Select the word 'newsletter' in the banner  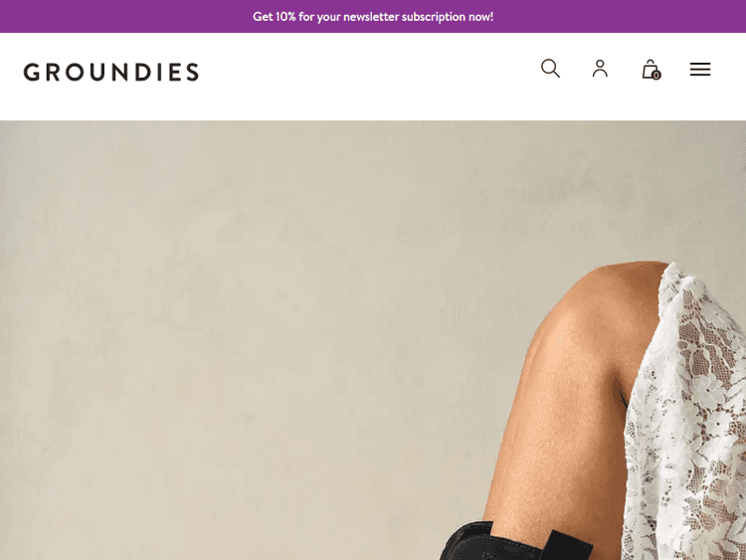[371, 17]
